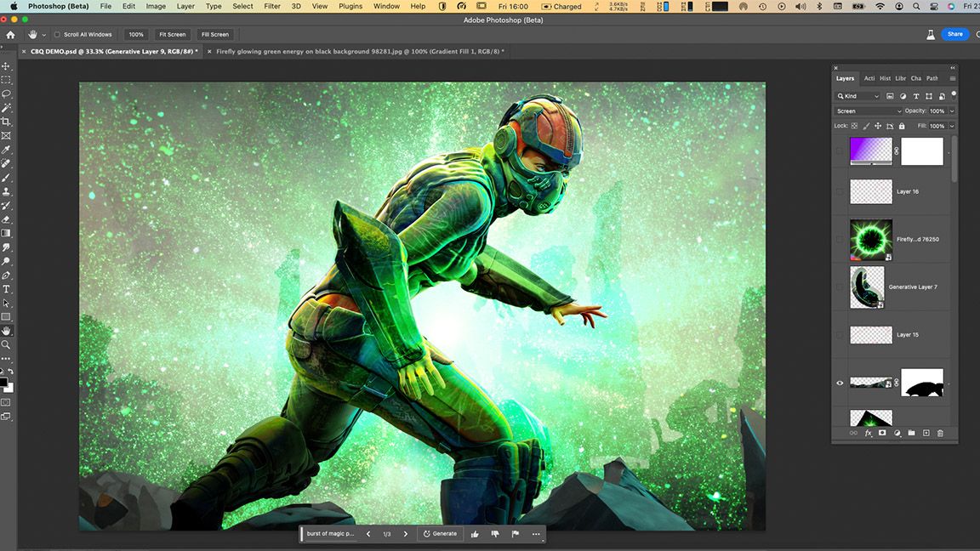The height and width of the screenshot is (551, 980).
Task: Open the Opacity slider dropdown
Action: click(952, 111)
